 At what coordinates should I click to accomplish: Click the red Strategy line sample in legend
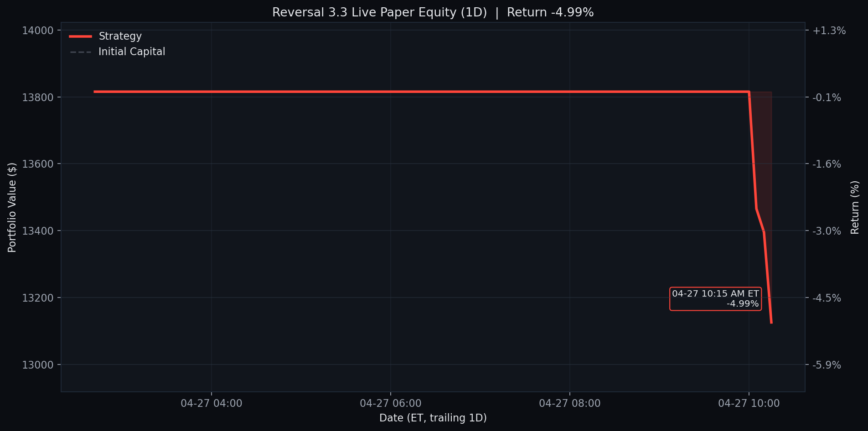[80, 36]
